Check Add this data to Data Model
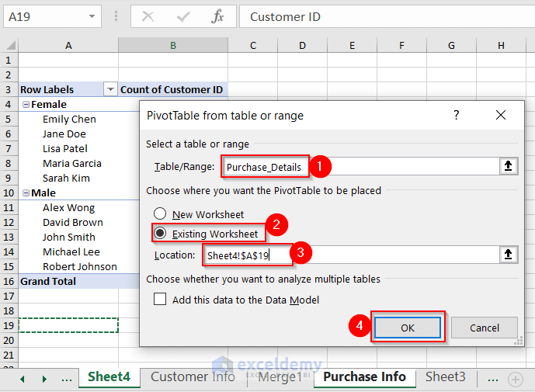 point(160,300)
